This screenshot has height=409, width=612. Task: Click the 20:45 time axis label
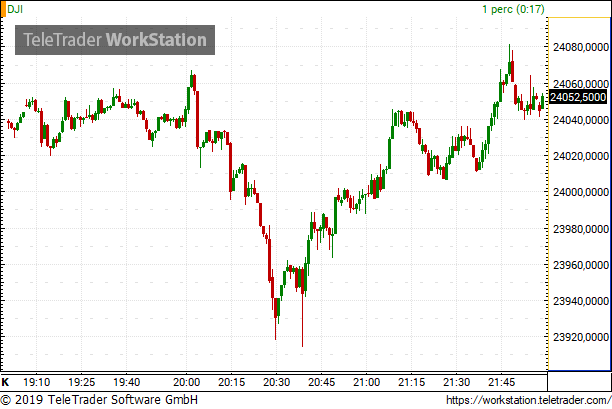321,382
